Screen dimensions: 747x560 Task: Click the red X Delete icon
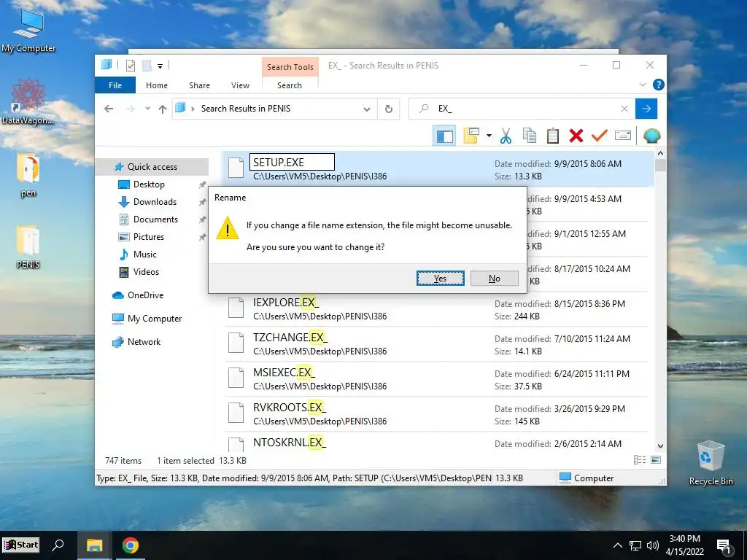(x=576, y=136)
